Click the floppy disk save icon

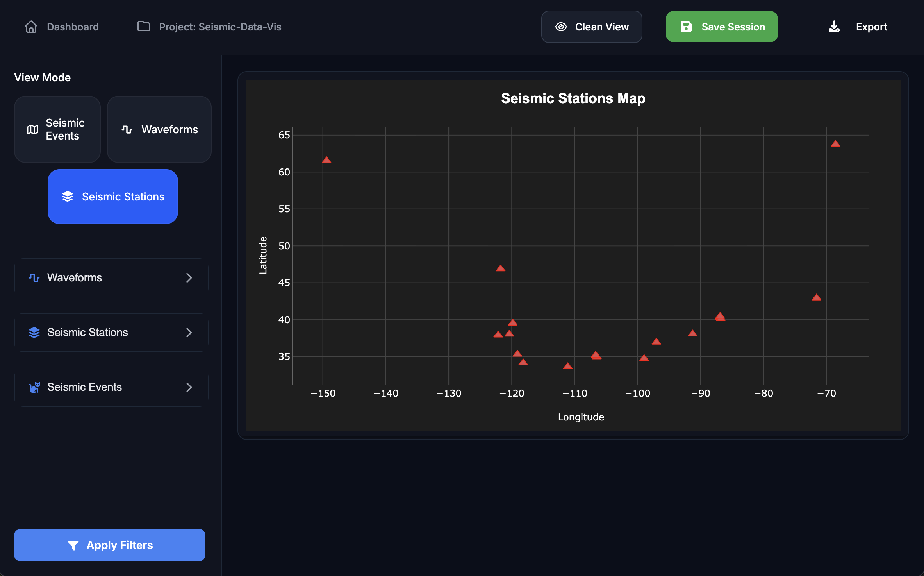point(686,27)
